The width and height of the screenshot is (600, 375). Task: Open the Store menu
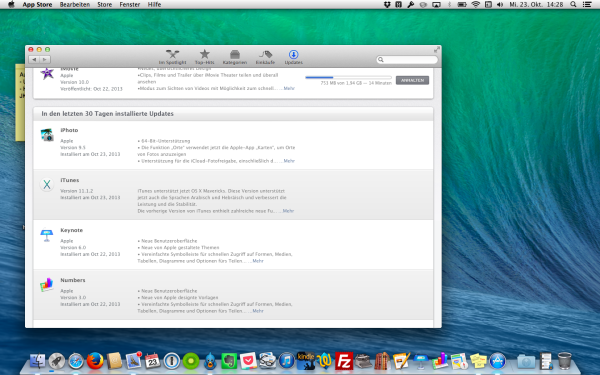(104, 5)
